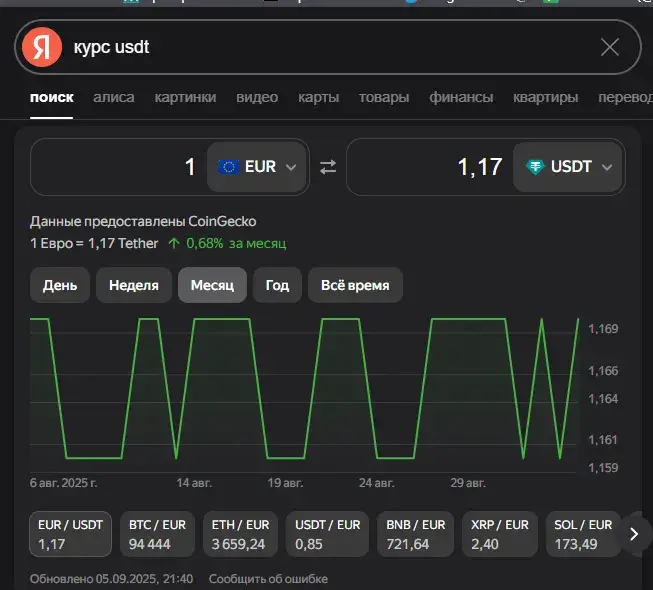Open the финансы tab
This screenshot has width=653, height=590.
click(461, 97)
